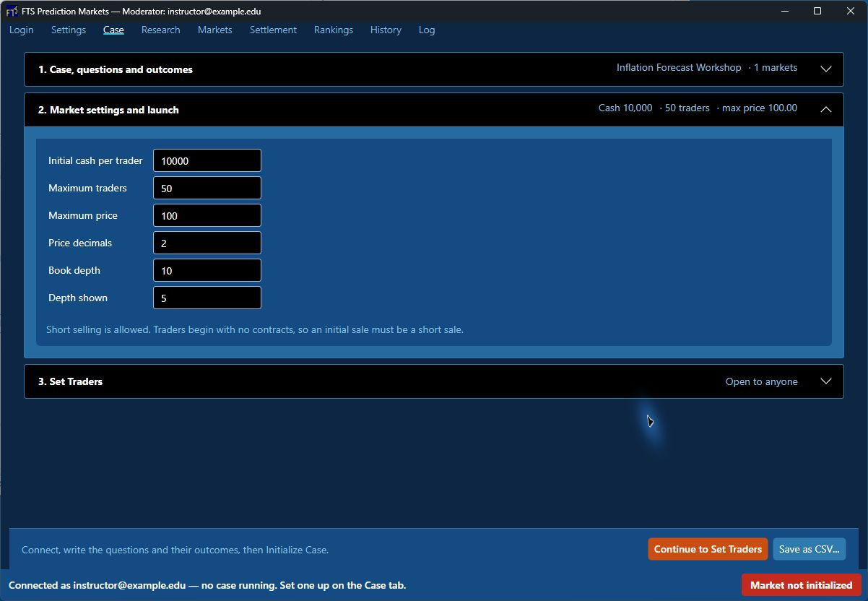Viewport: 868px width, 601px height.
Task: Minimize the FTS Prediction Markets window
Action: pos(785,11)
